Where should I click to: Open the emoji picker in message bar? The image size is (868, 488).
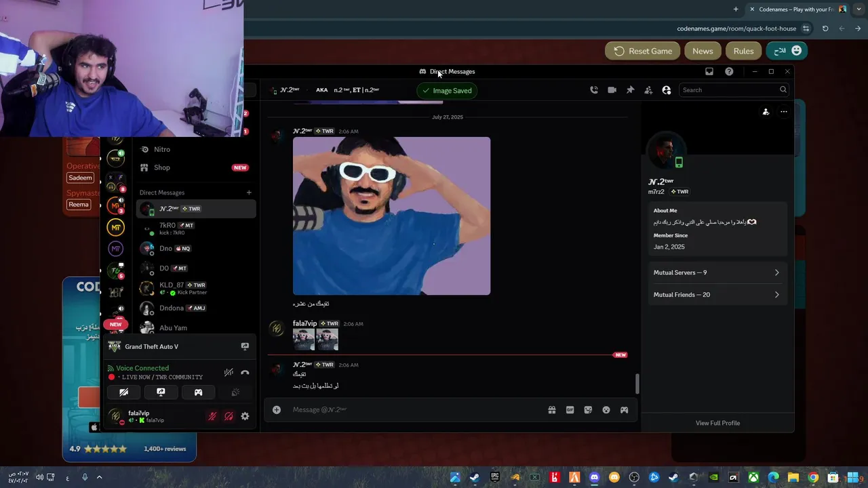coord(606,409)
